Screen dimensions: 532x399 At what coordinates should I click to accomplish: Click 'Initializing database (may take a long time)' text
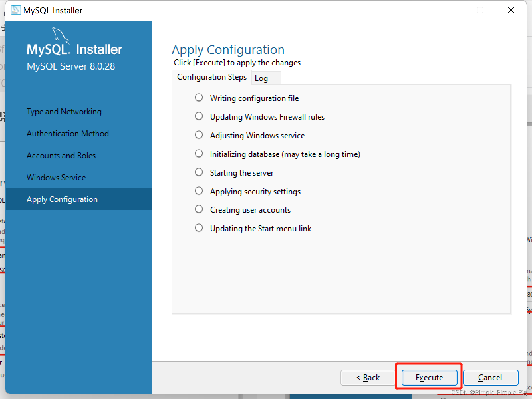pos(285,154)
